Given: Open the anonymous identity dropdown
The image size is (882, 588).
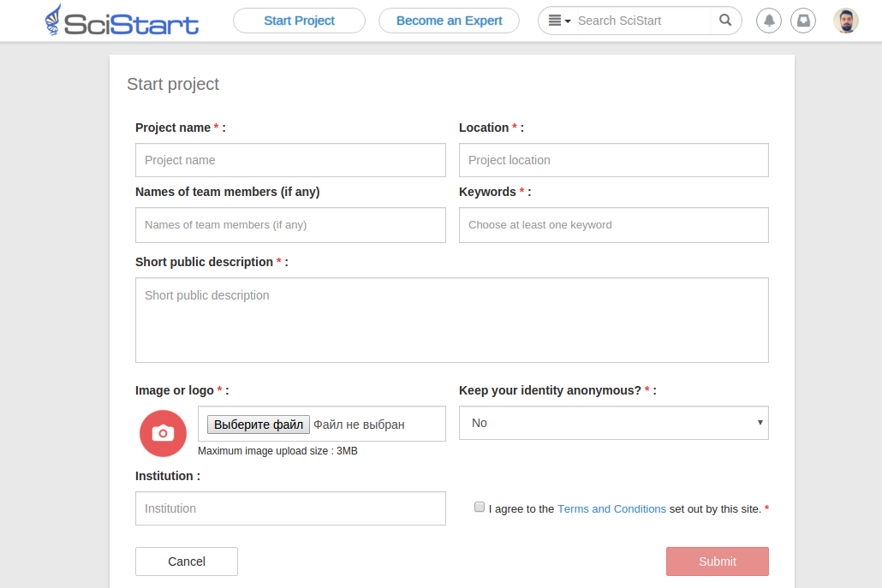Looking at the screenshot, I should point(614,423).
